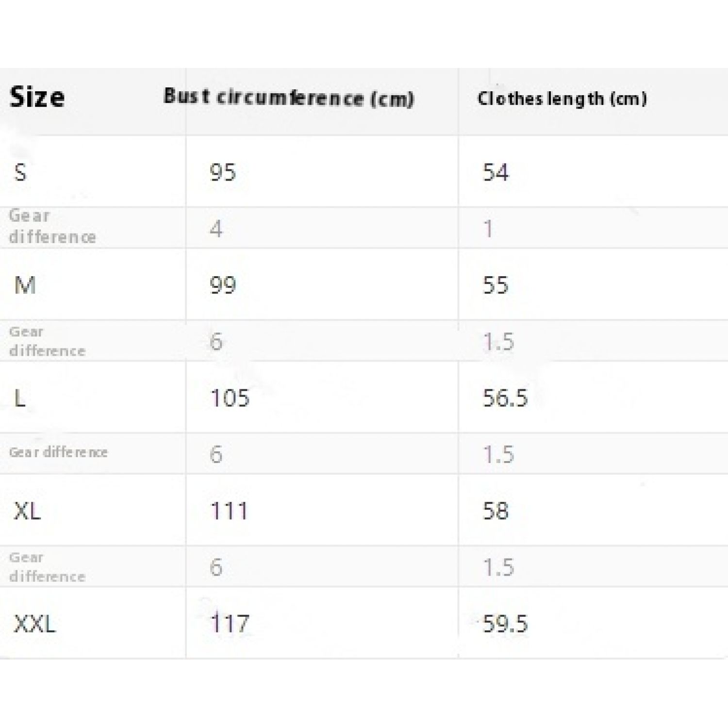Click bust value 95 for size S
Image resolution: width=728 pixels, height=728 pixels.
[x=223, y=172]
